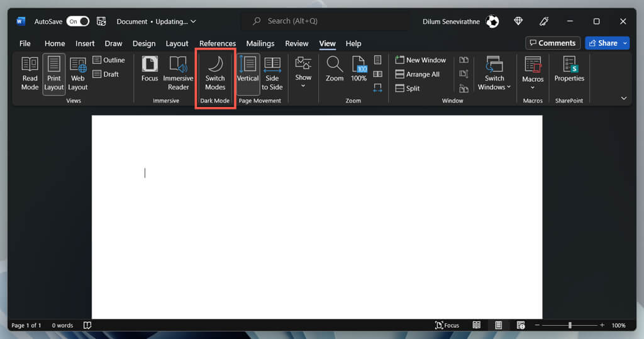
Task: Open Read Mode view
Action: [x=30, y=74]
